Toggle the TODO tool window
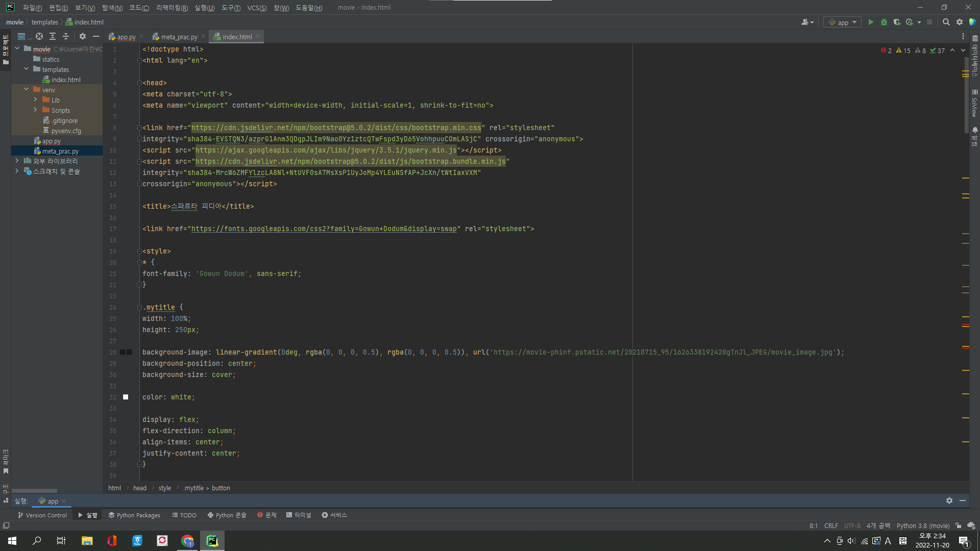The width and height of the screenshot is (980, 551). pos(184,515)
